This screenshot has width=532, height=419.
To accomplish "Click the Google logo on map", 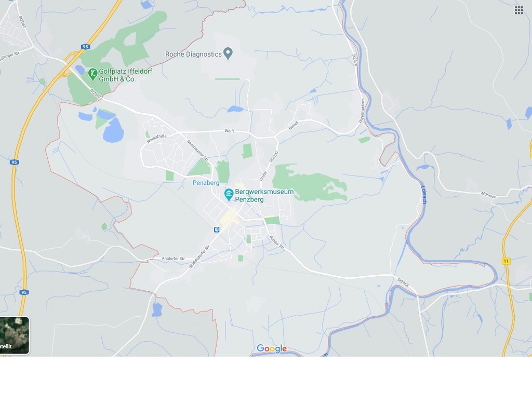I will pos(272,348).
